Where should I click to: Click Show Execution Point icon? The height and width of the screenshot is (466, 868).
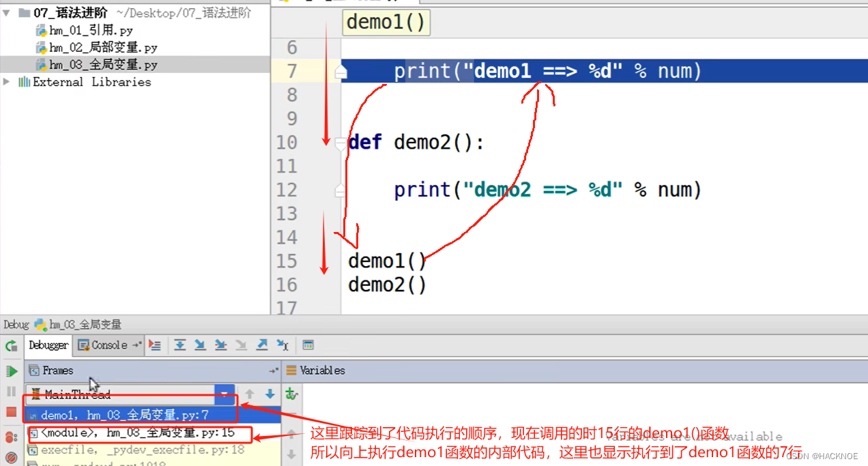(x=155, y=345)
